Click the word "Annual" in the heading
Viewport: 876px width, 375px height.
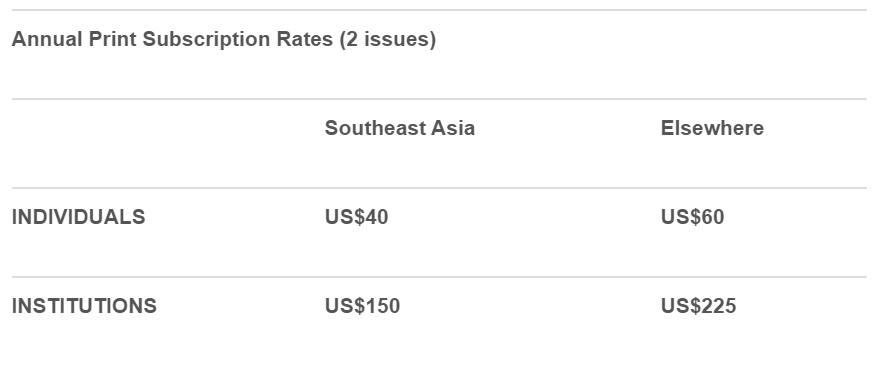[x=47, y=40]
